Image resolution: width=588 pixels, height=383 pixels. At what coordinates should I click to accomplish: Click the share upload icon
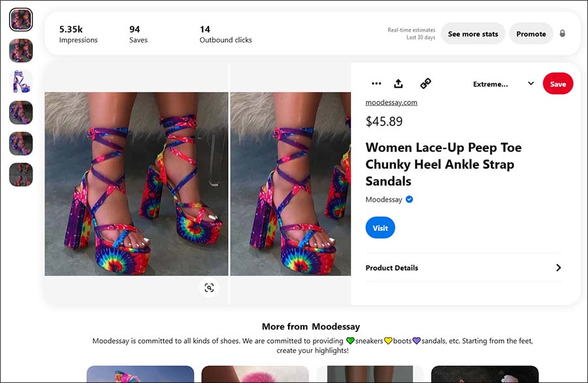click(399, 84)
